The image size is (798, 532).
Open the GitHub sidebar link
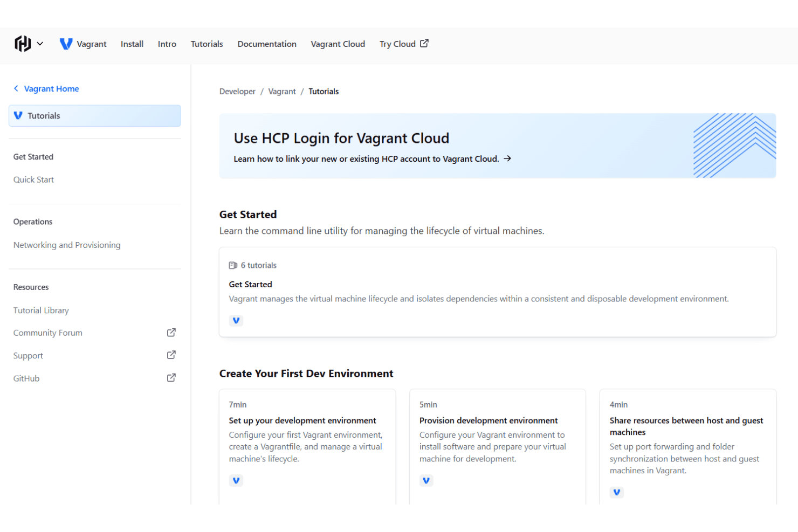26,378
